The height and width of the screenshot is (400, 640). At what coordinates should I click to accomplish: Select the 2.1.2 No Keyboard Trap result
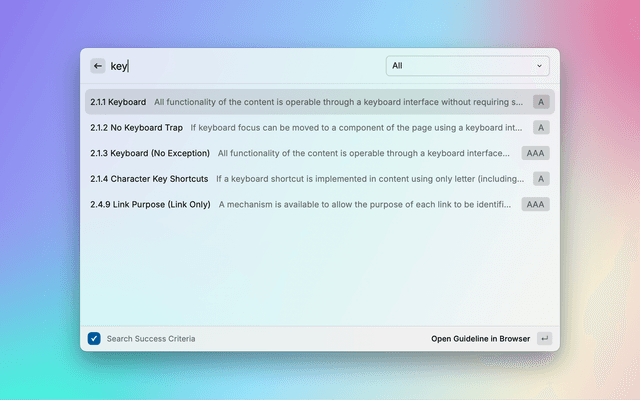coord(136,128)
